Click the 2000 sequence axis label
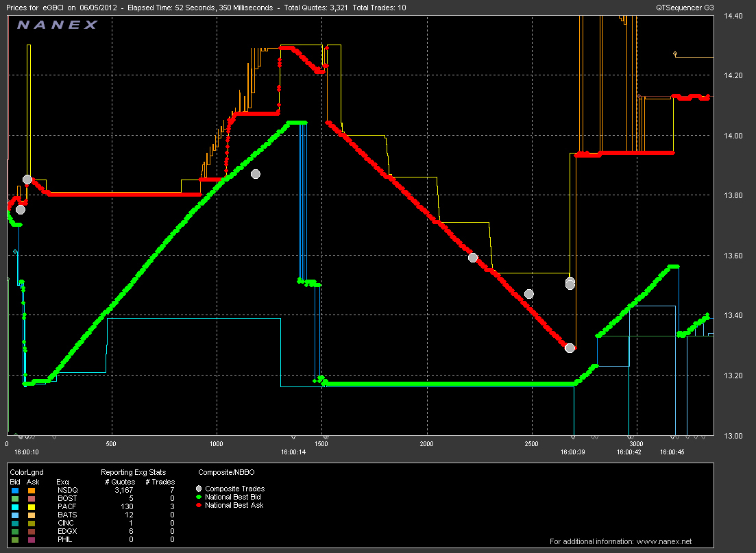Viewport: 756px width, 553px height. click(x=427, y=444)
